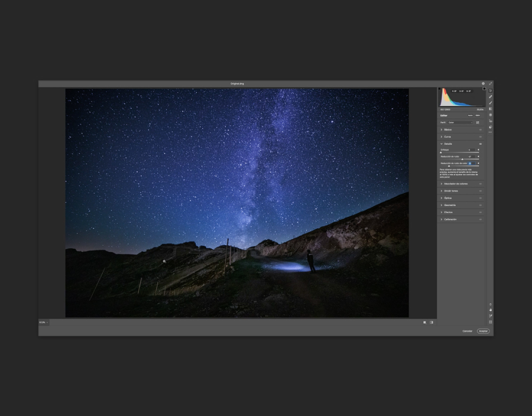Screen dimensions: 532x416
Task: Click the Aceptar button
Action: 483,331
